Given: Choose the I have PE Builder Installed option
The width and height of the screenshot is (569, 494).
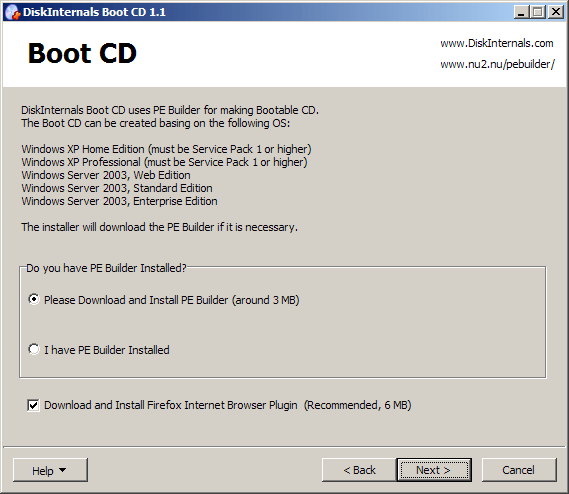Looking at the screenshot, I should pos(34,349).
